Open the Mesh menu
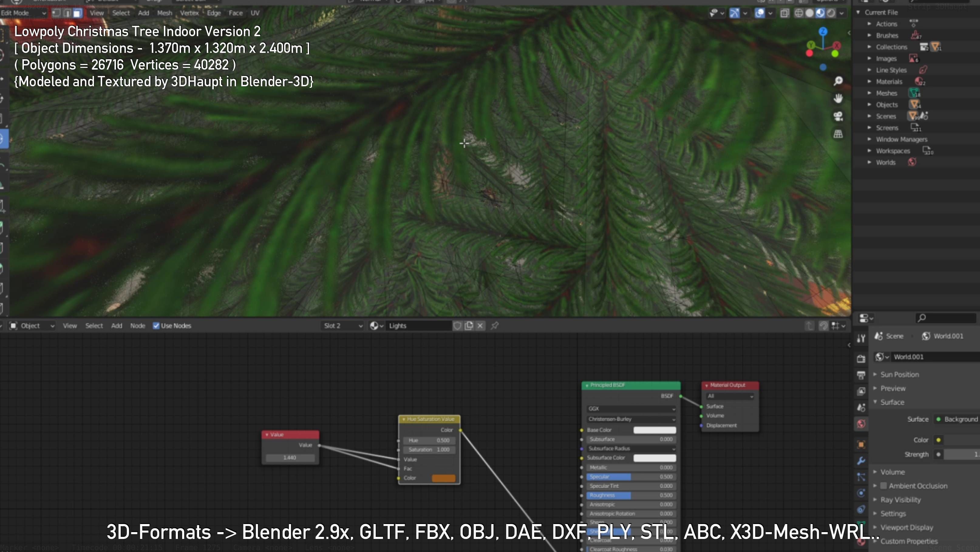Image resolution: width=980 pixels, height=552 pixels. click(x=164, y=13)
